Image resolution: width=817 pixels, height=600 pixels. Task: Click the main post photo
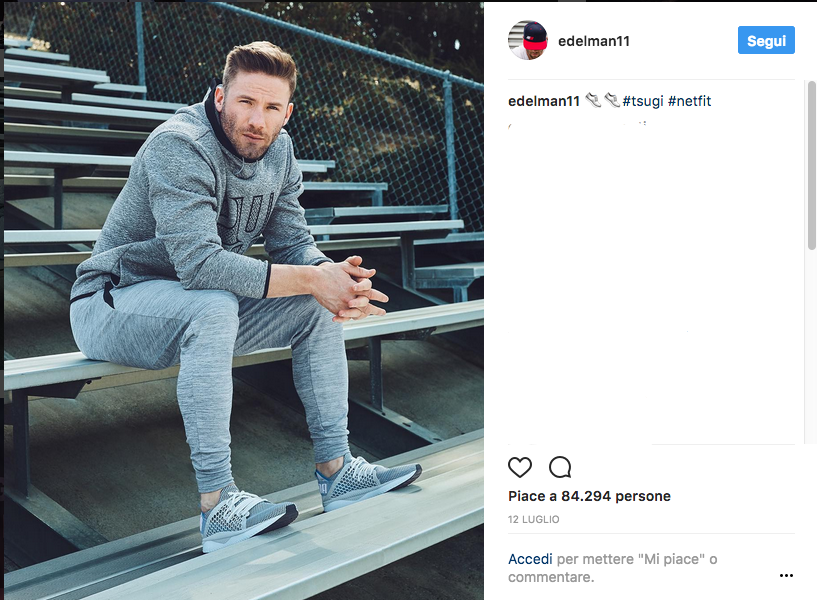(x=244, y=301)
